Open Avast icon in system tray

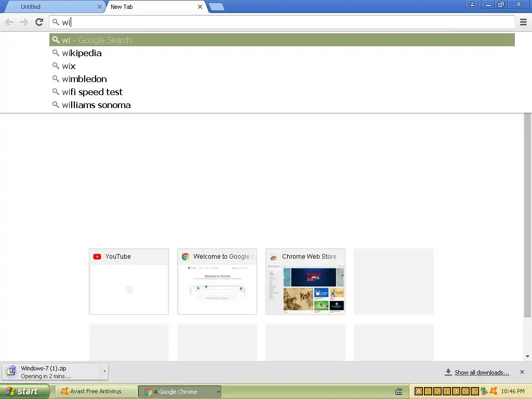(494, 391)
